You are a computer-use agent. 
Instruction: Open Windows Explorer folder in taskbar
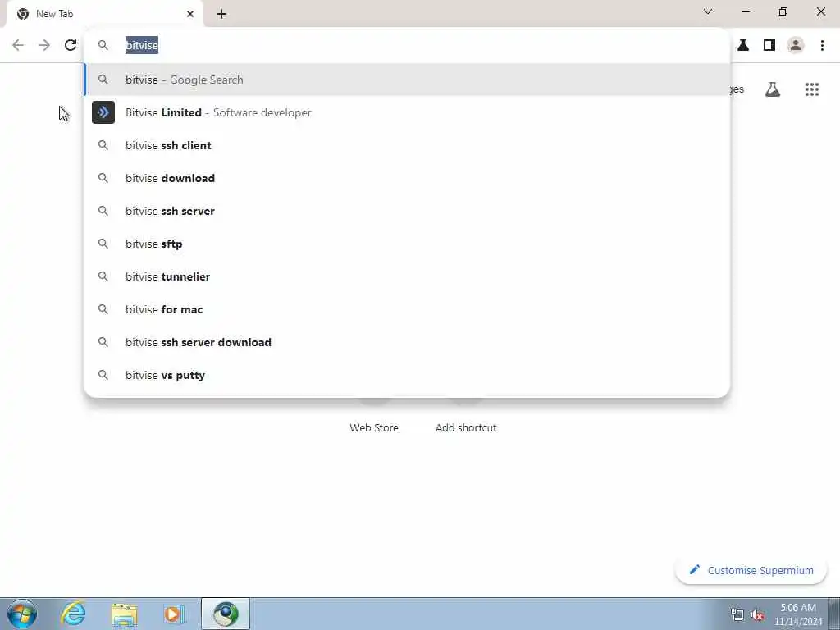coord(125,614)
